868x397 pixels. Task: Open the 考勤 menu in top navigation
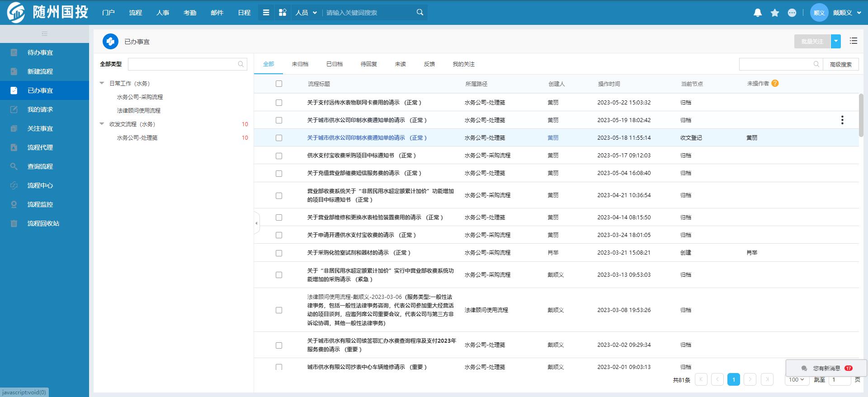pos(190,13)
